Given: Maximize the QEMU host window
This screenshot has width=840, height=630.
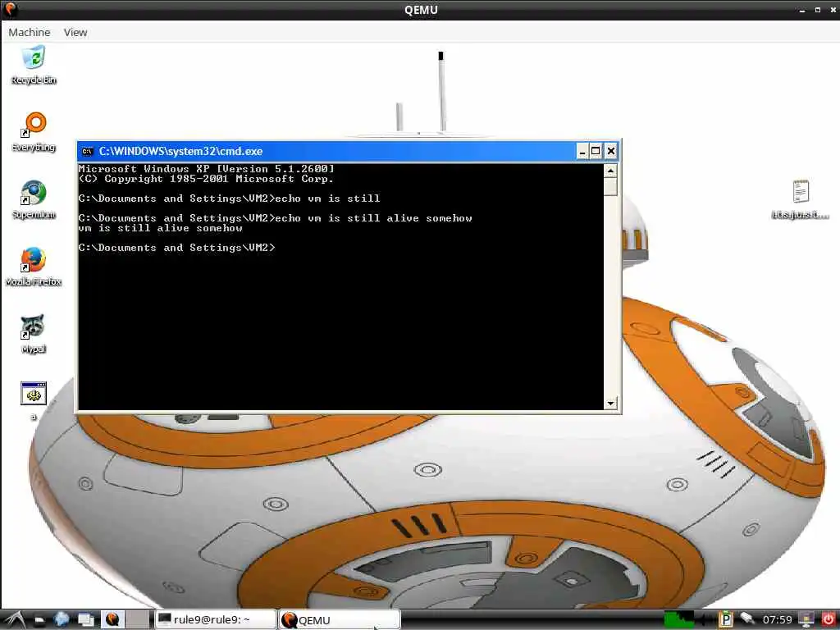Looking at the screenshot, I should 818,10.
